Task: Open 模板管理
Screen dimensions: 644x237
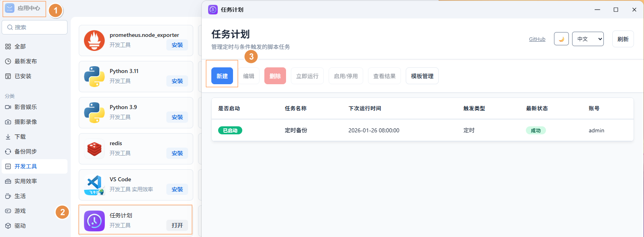Action: click(x=422, y=76)
